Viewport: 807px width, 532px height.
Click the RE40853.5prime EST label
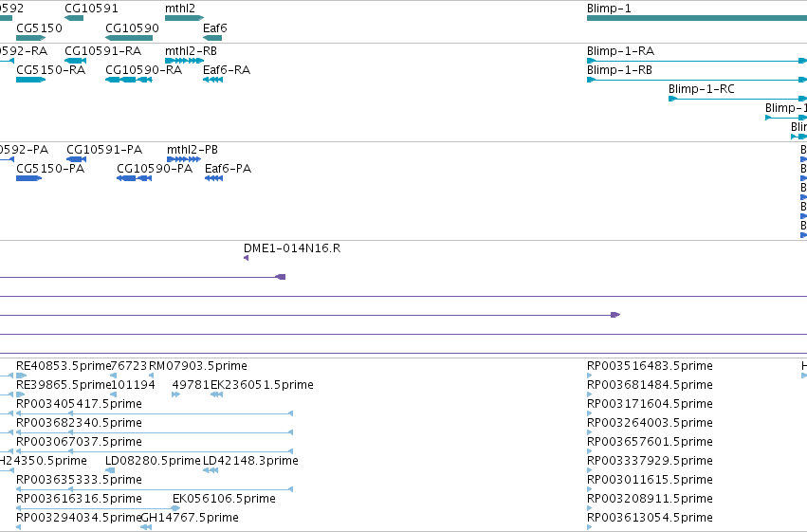click(64, 366)
